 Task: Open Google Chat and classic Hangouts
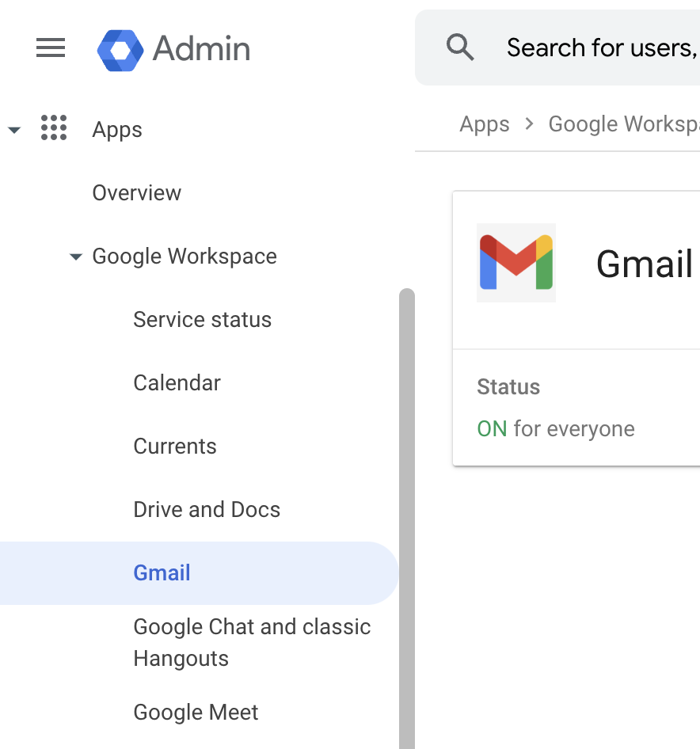252,642
